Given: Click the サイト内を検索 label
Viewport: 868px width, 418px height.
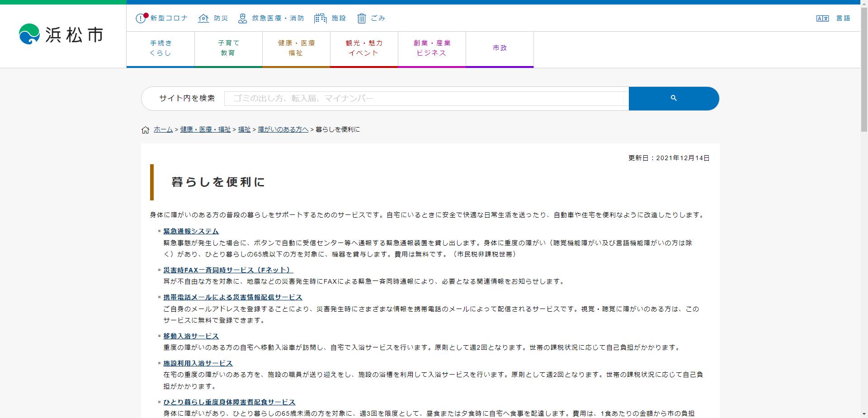Looking at the screenshot, I should click(x=187, y=98).
